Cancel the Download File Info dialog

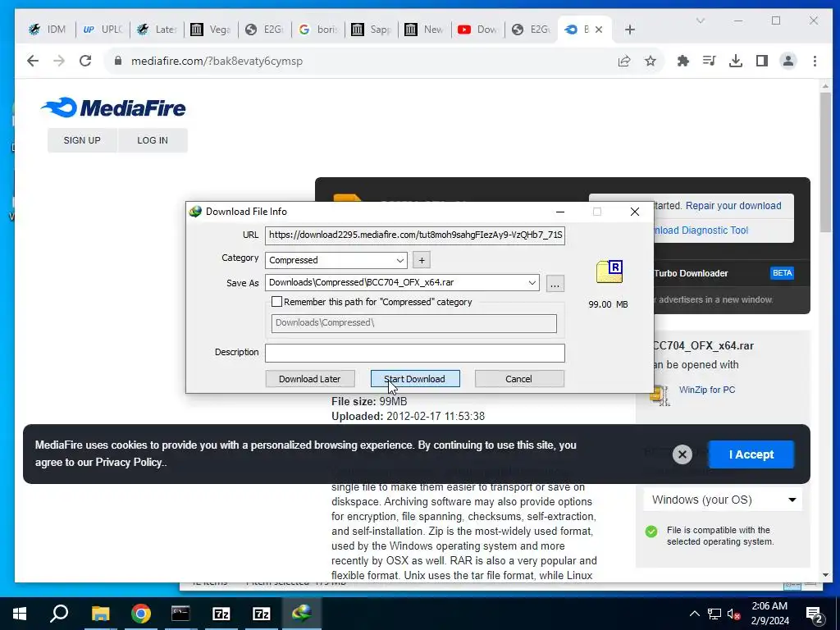[518, 379]
